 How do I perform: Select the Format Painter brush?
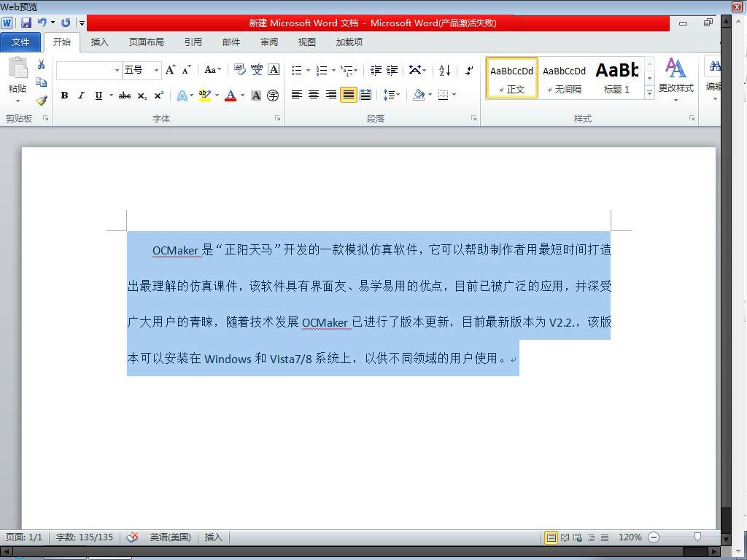(x=42, y=101)
